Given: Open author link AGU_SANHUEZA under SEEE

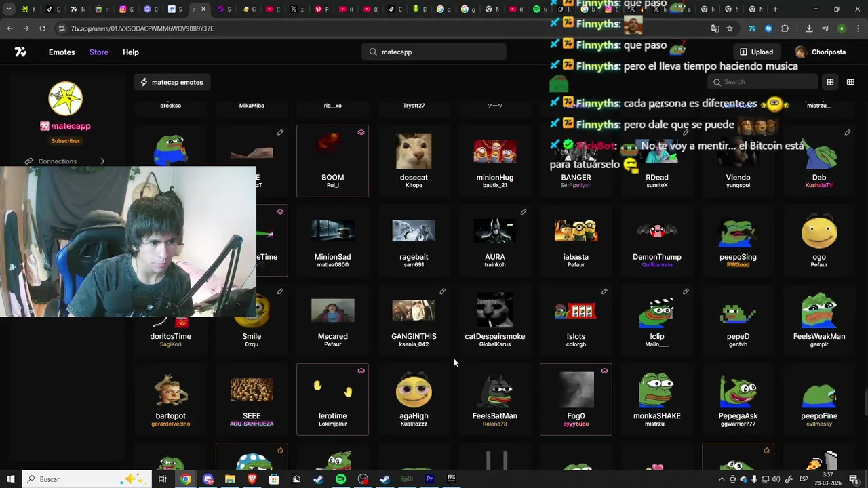Looking at the screenshot, I should tap(252, 424).
